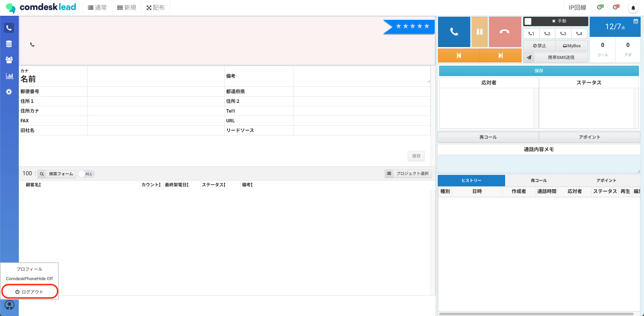This screenshot has height=316, width=644.
Task: Open the notification bell
Action: [633, 8]
